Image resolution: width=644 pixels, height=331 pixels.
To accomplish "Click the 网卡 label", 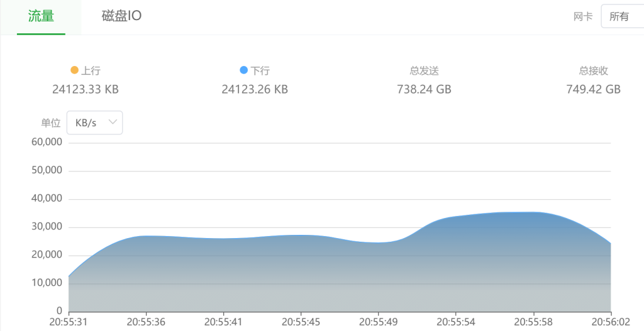I will coord(583,16).
